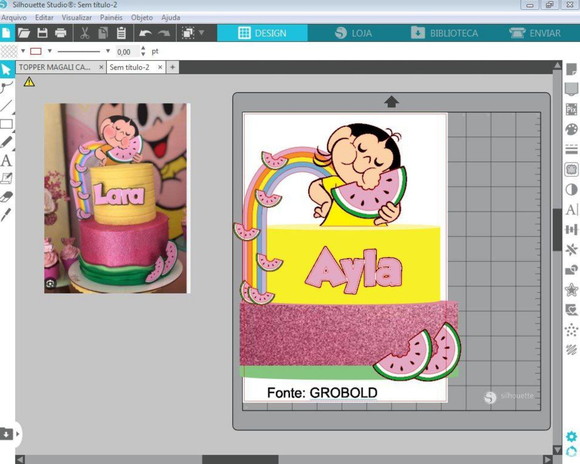Image resolution: width=580 pixels, height=464 pixels.
Task: Activate the Select arrow tool
Action: pos(6,69)
